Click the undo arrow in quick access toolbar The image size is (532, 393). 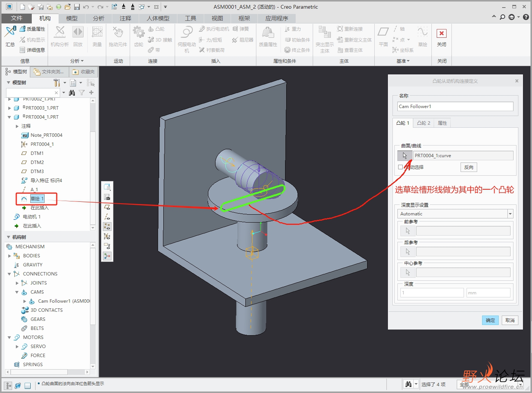pyautogui.click(x=86, y=7)
